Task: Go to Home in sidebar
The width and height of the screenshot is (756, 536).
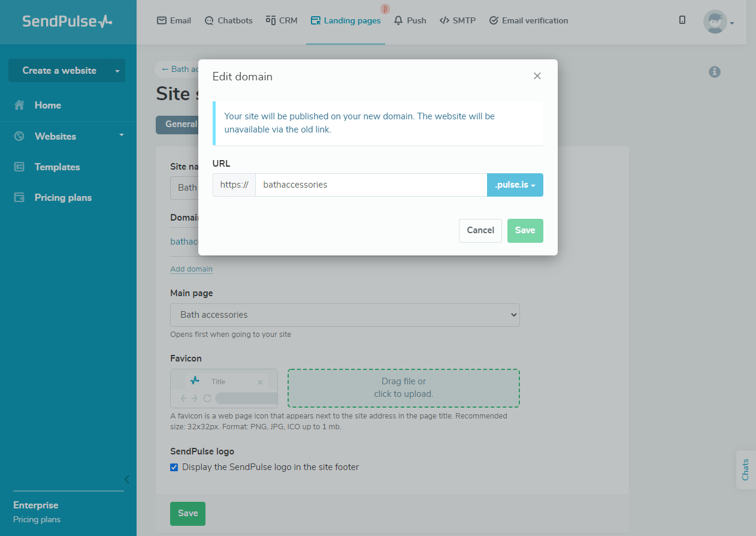Action: (x=48, y=105)
